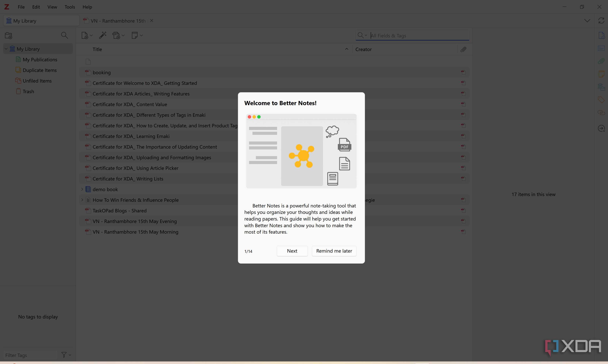Click the attachment column paperclip header
The width and height of the screenshot is (608, 364).
(463, 49)
